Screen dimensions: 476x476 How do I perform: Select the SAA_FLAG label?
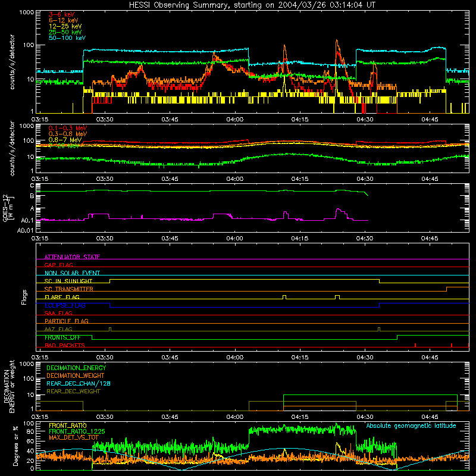(58, 313)
